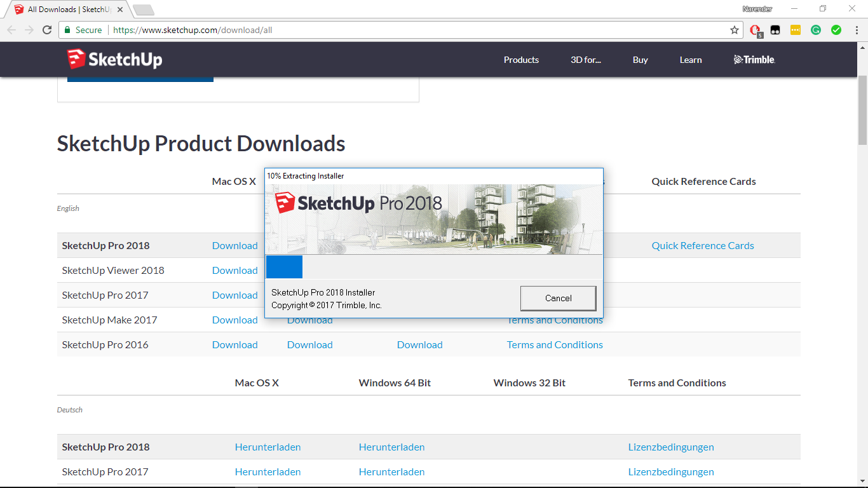Click the Quick Reference Cards column header
The image size is (868, 488).
(x=704, y=181)
